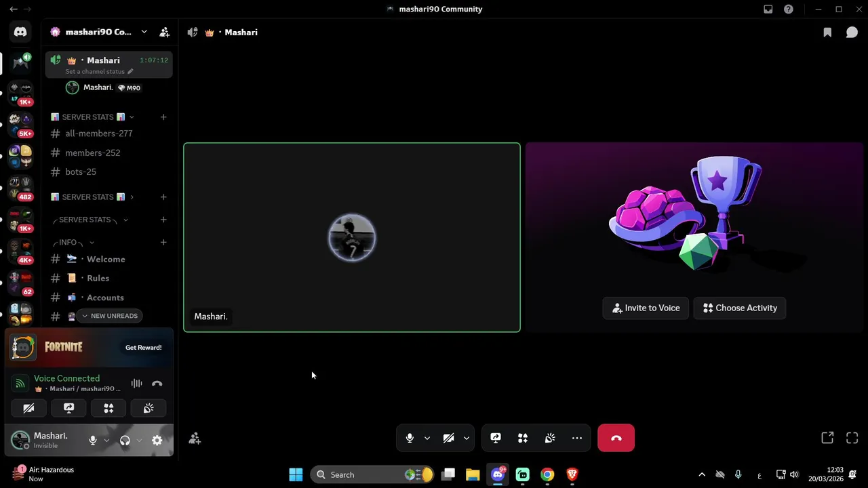Open Brave browser from the taskbar

572,474
